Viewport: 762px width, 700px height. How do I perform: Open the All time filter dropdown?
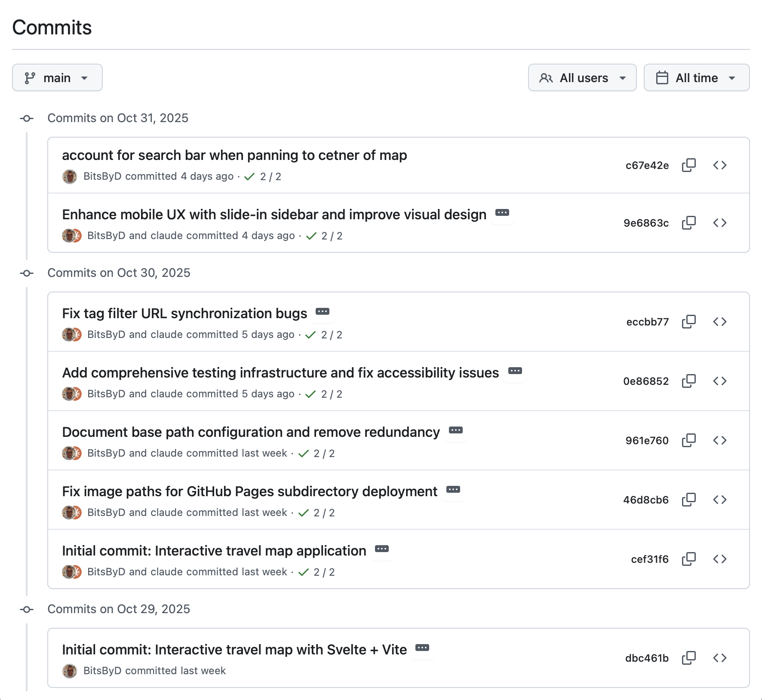click(696, 77)
